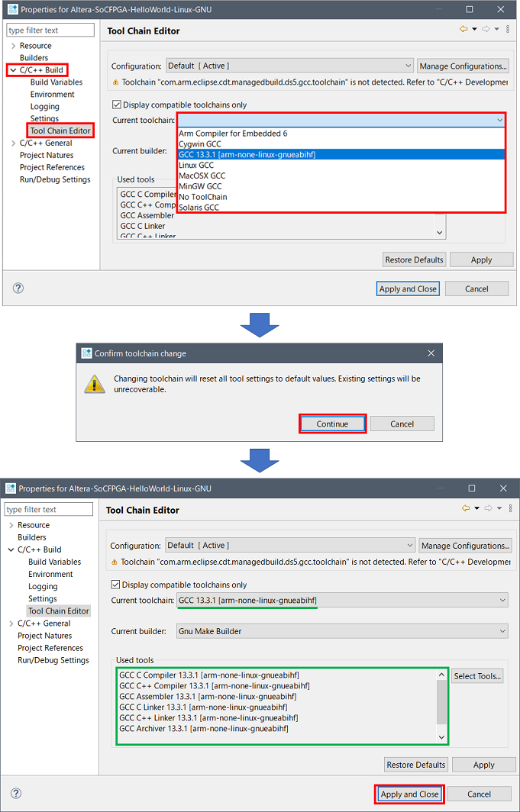Choose MinGW GCC from toolchain list

(341, 186)
